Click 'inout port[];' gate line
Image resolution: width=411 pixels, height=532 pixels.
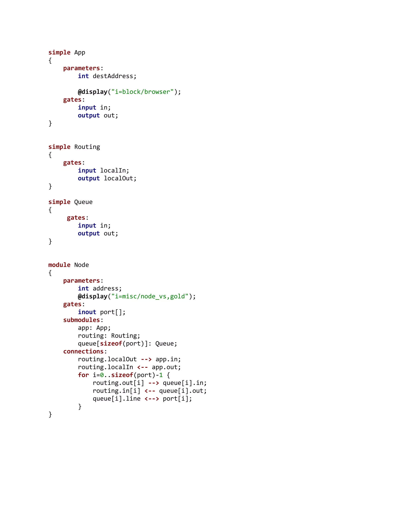coord(102,312)
